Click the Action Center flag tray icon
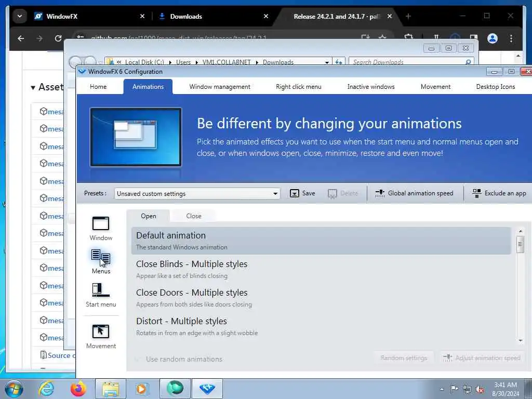This screenshot has width=532, height=399. click(454, 389)
